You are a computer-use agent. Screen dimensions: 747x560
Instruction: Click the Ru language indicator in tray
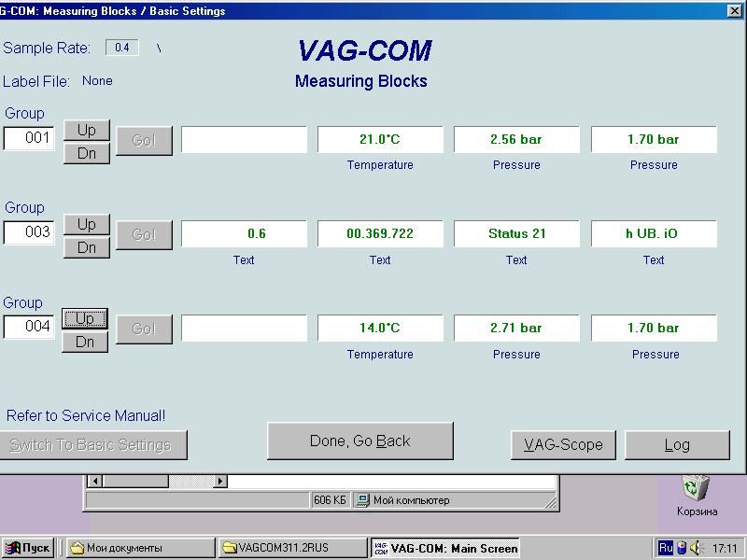[x=666, y=548]
